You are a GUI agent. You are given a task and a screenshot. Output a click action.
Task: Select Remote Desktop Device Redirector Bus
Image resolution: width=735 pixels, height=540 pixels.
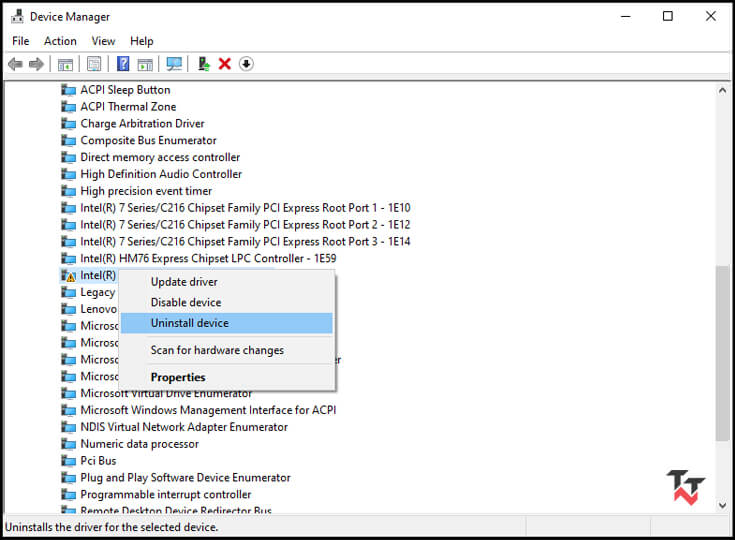pyautogui.click(x=176, y=510)
